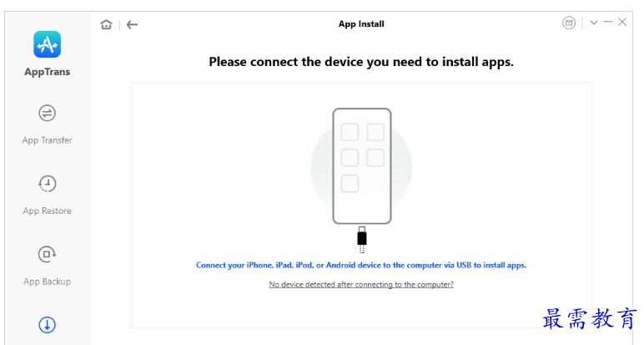Click the 'Please connect the device' heading
The image size is (644, 345).
click(360, 62)
